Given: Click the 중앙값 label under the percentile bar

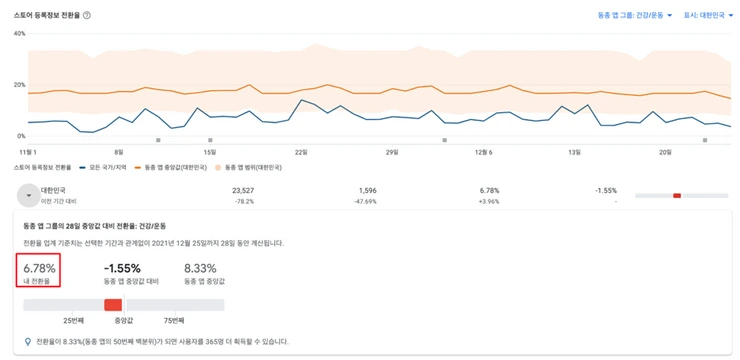Looking at the screenshot, I should click(124, 321).
